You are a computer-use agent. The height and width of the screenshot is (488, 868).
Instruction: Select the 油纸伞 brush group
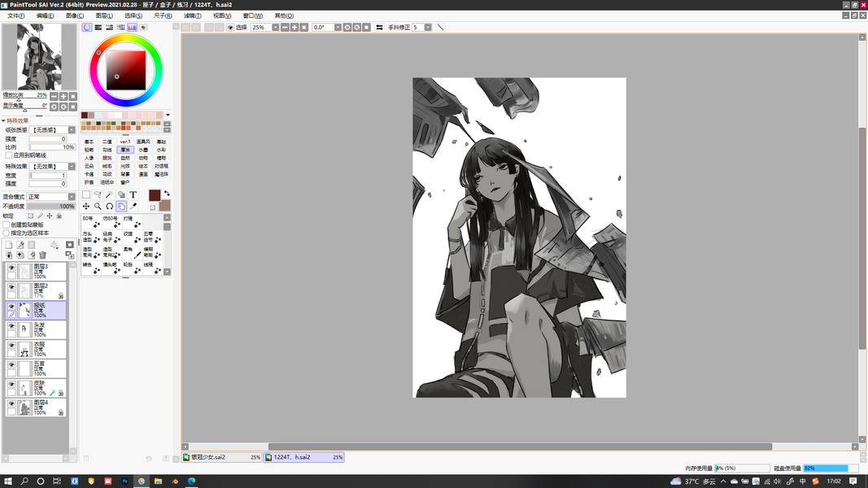[x=107, y=182]
